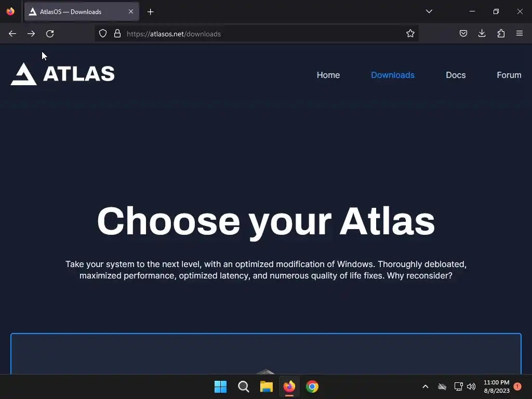
Task: Open notification badge in tray
Action: (x=517, y=387)
